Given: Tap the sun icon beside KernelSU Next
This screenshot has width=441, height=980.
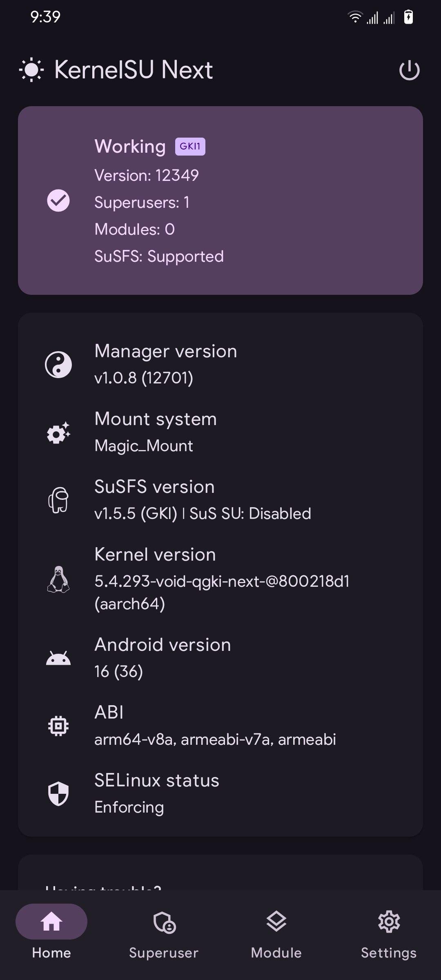Looking at the screenshot, I should click(31, 70).
